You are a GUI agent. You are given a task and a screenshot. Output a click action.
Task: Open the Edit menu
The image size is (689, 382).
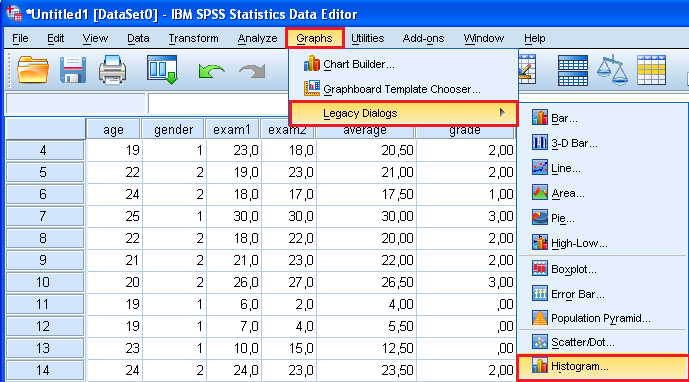pos(55,38)
